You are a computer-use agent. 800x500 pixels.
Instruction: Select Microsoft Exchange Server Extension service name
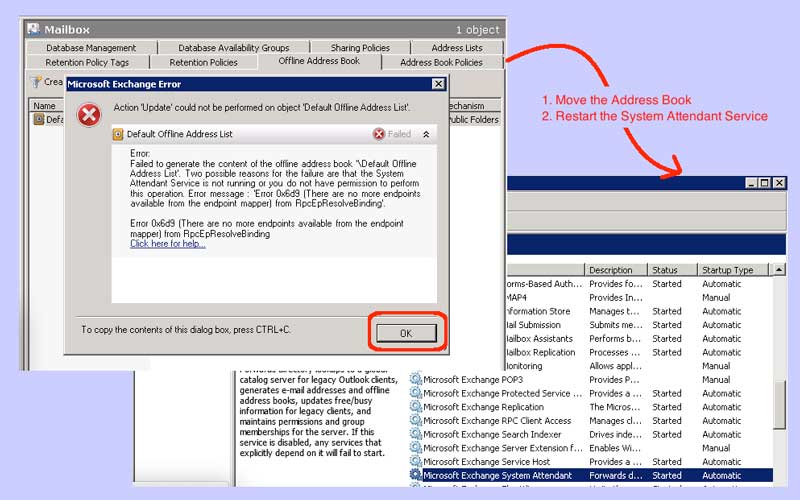(x=503, y=448)
